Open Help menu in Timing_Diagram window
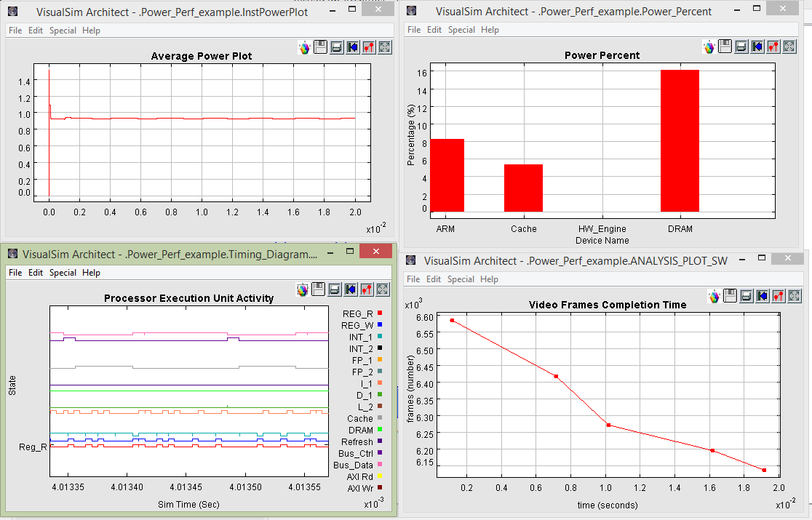The width and height of the screenshot is (812, 520). pyautogui.click(x=91, y=273)
